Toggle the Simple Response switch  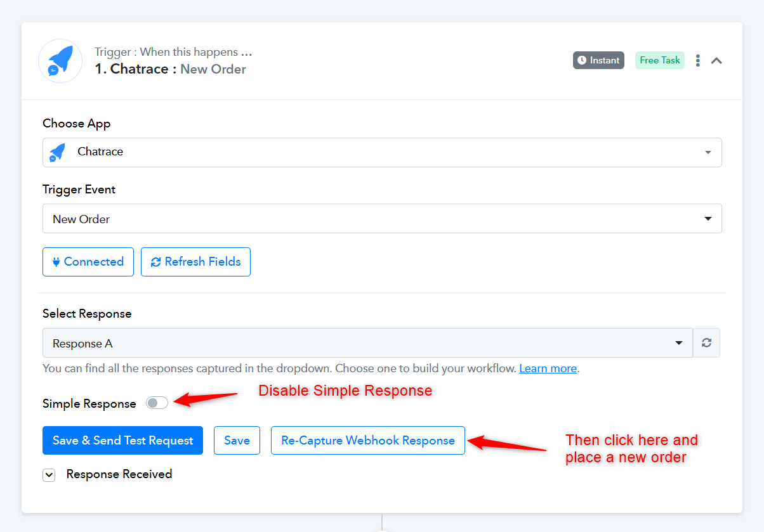pyautogui.click(x=157, y=403)
